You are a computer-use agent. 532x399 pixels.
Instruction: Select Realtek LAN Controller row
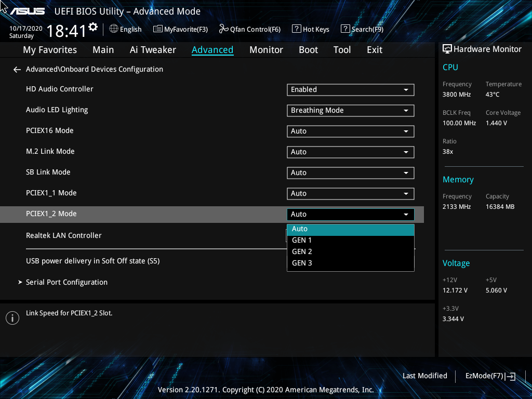click(64, 235)
